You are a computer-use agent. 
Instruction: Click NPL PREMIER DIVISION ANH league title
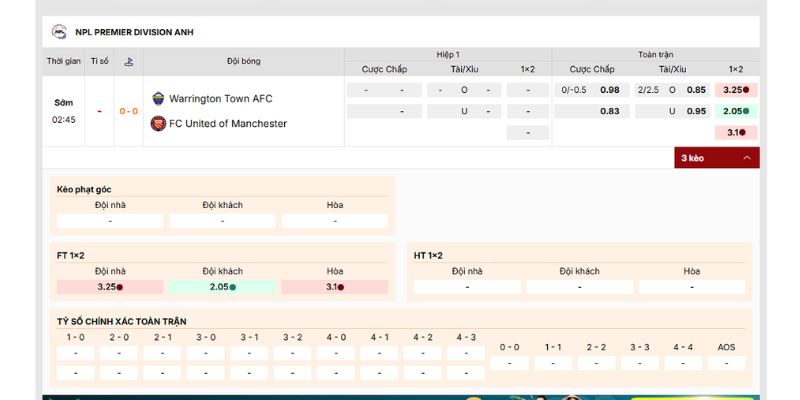pyautogui.click(x=134, y=32)
